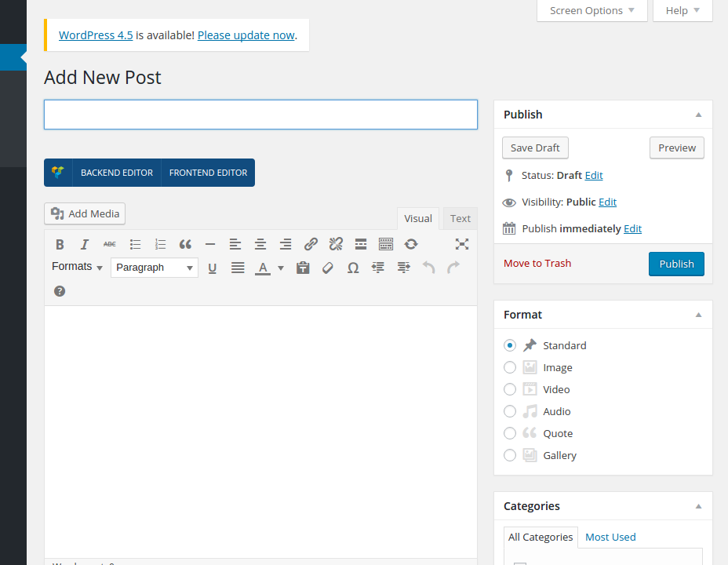Open the Paragraph style dropdown
The width and height of the screenshot is (728, 565).
pos(154,268)
